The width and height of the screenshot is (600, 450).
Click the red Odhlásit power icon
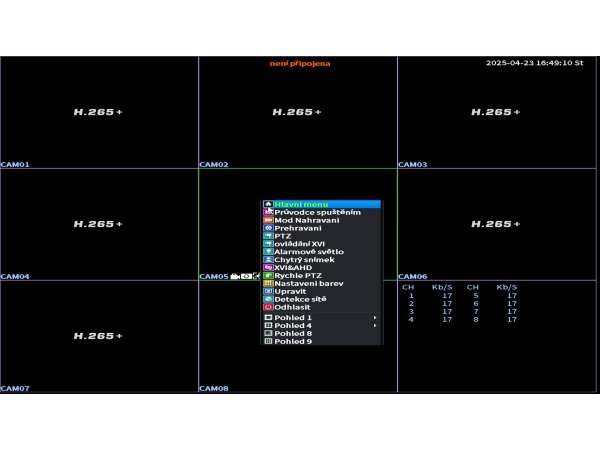click(268, 307)
